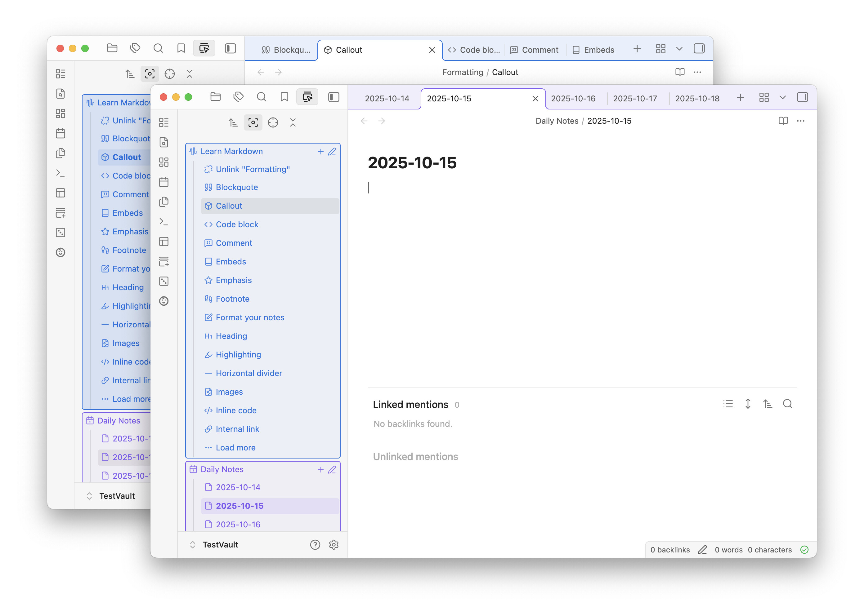The height and width of the screenshot is (616, 864).
Task: Open tab list chevron in front window
Action: click(x=782, y=97)
